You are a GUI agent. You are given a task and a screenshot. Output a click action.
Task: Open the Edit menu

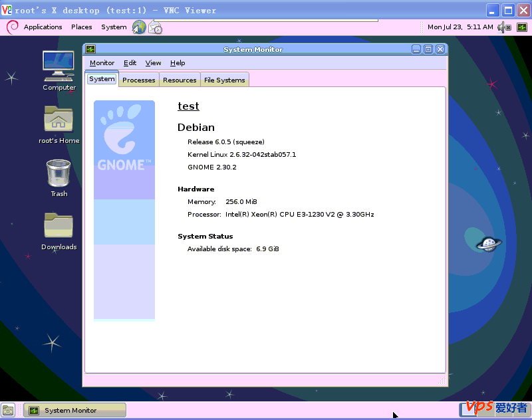(130, 63)
